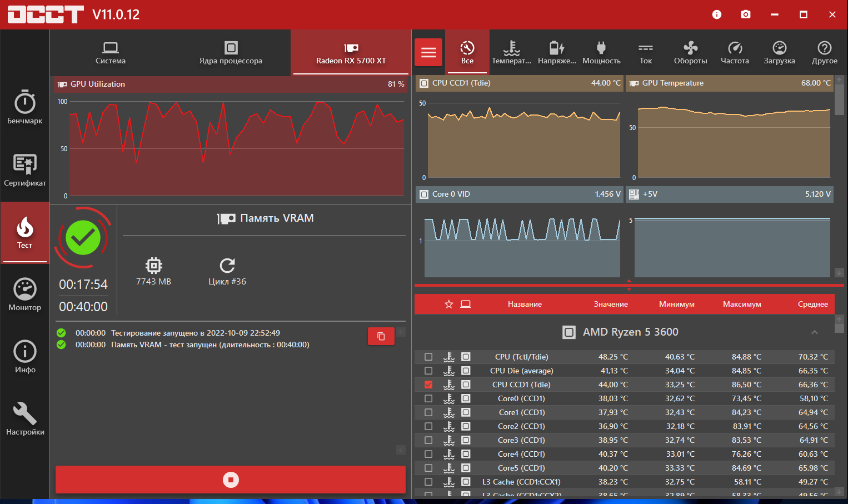Sort sensors by Среднее column
Screen dimensions: 848x504
point(813,304)
